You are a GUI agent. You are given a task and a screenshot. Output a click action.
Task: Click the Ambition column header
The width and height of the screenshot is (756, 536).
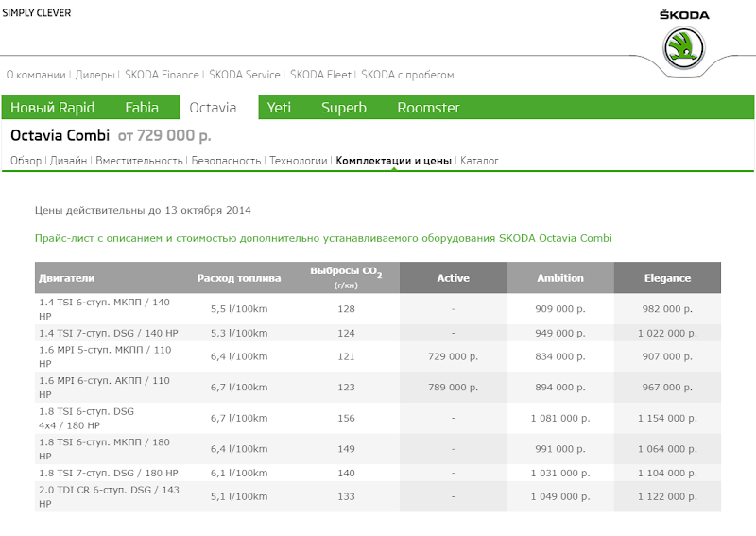click(x=560, y=278)
